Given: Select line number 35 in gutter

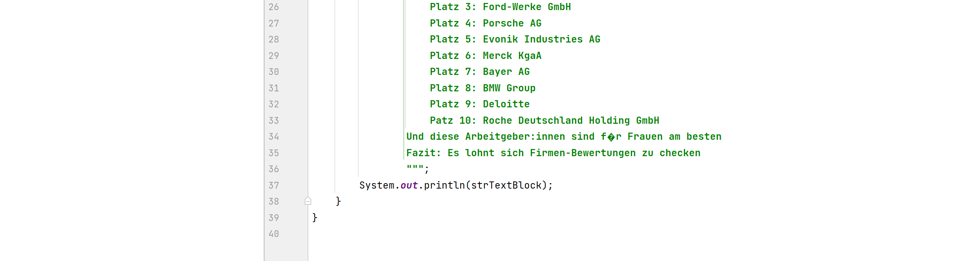Looking at the screenshot, I should click(x=274, y=153).
